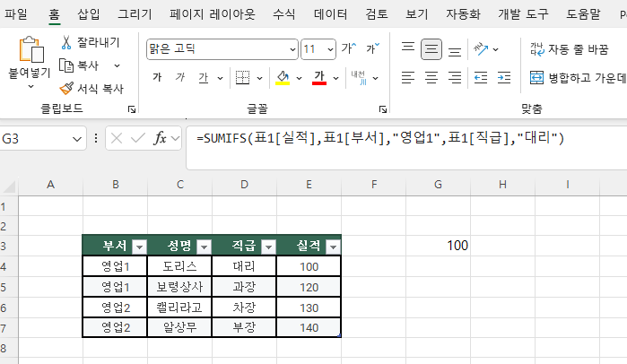Open paste options dropdown arrow

pos(30,87)
